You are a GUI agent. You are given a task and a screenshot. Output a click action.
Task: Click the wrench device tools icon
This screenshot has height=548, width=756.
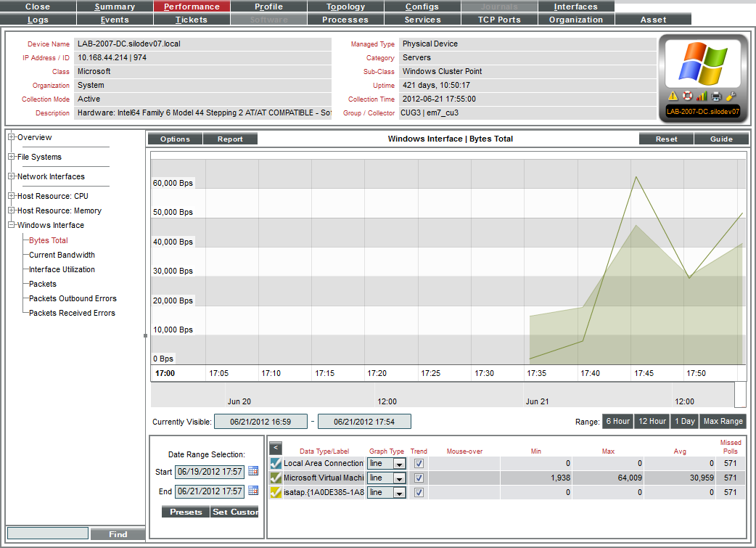730,96
